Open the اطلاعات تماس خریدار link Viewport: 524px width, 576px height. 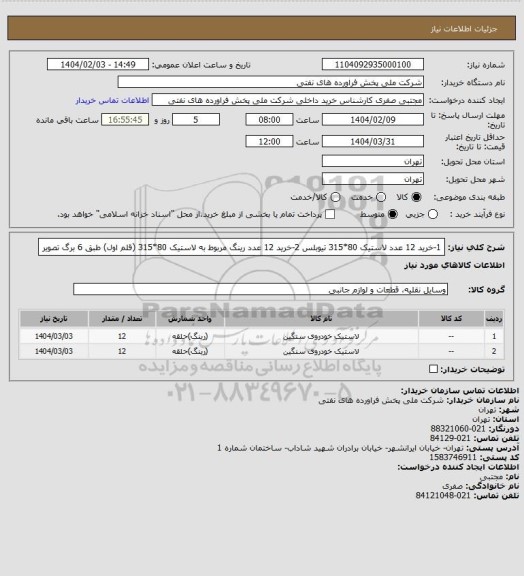point(112,100)
